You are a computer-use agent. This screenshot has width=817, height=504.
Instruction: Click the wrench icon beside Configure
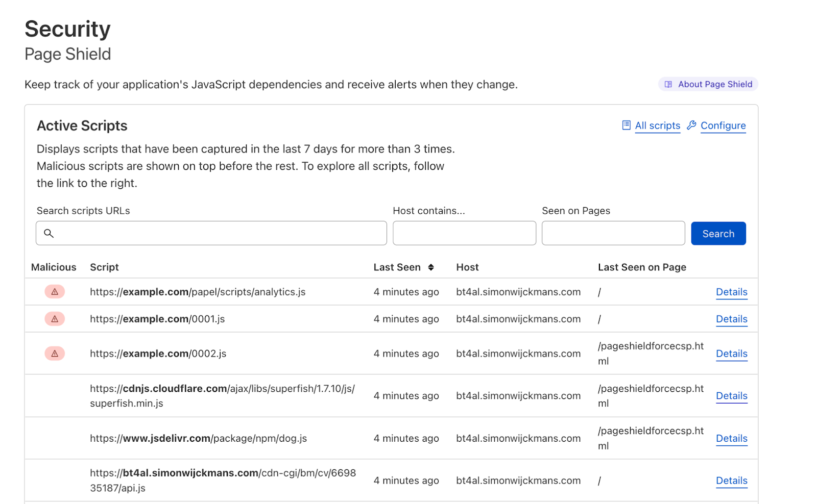[691, 125]
